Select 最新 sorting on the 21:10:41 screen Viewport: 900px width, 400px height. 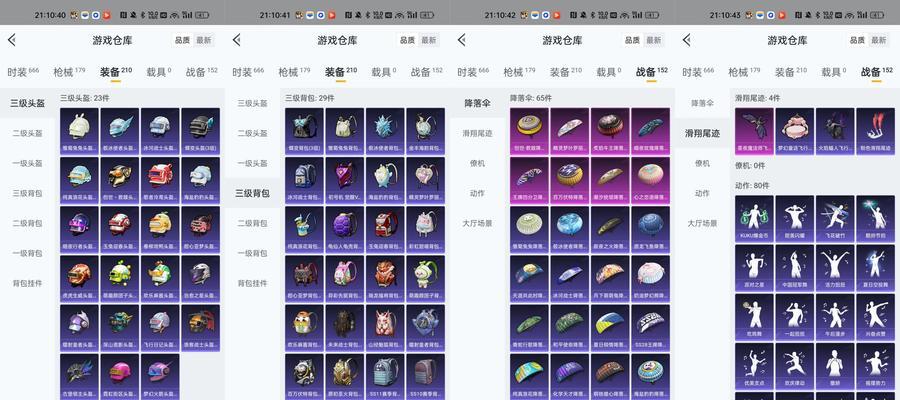point(429,40)
